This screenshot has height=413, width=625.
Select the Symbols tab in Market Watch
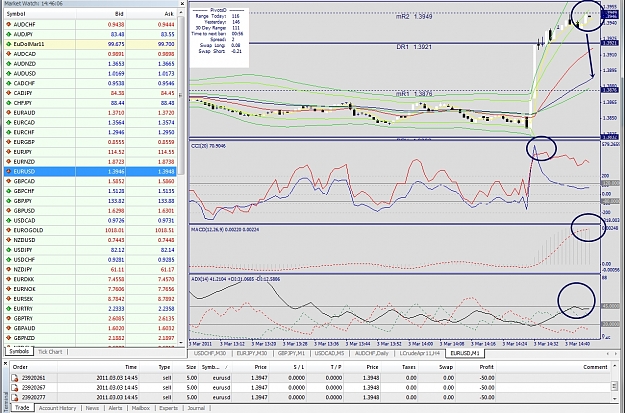point(19,352)
